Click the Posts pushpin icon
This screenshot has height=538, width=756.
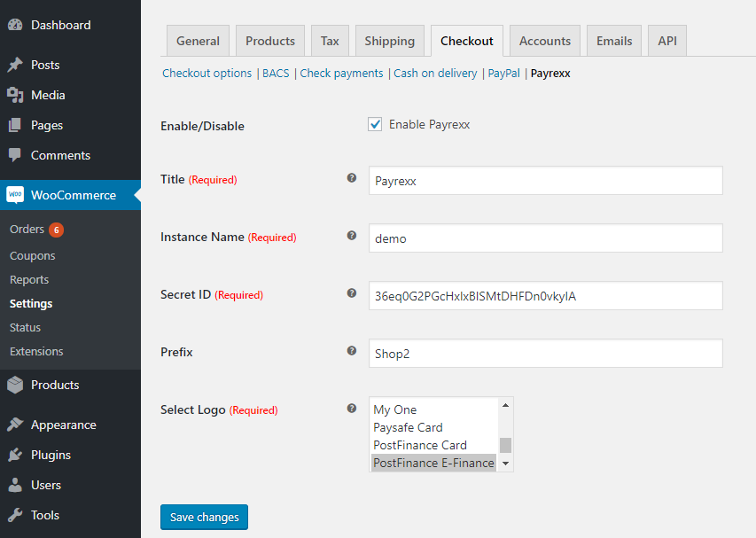tap(15, 65)
